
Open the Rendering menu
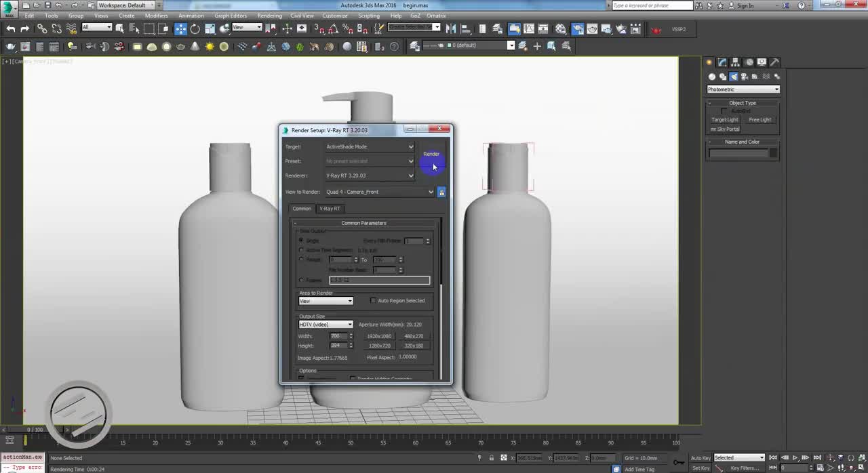pos(269,16)
